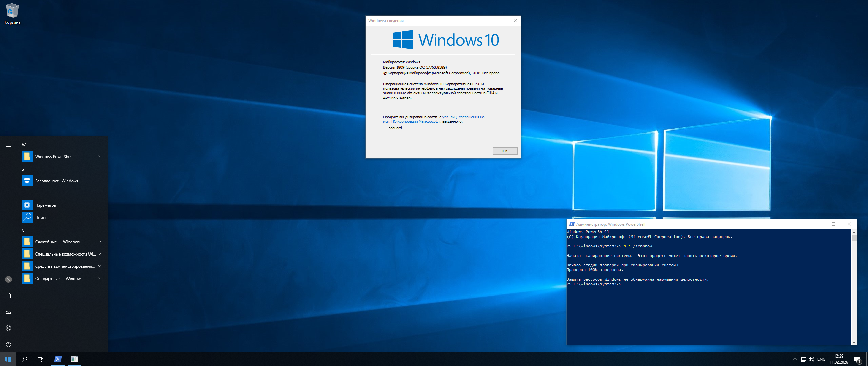This screenshot has height=366, width=868.
Task: Click the power icon in Start menu
Action: pos(8,344)
